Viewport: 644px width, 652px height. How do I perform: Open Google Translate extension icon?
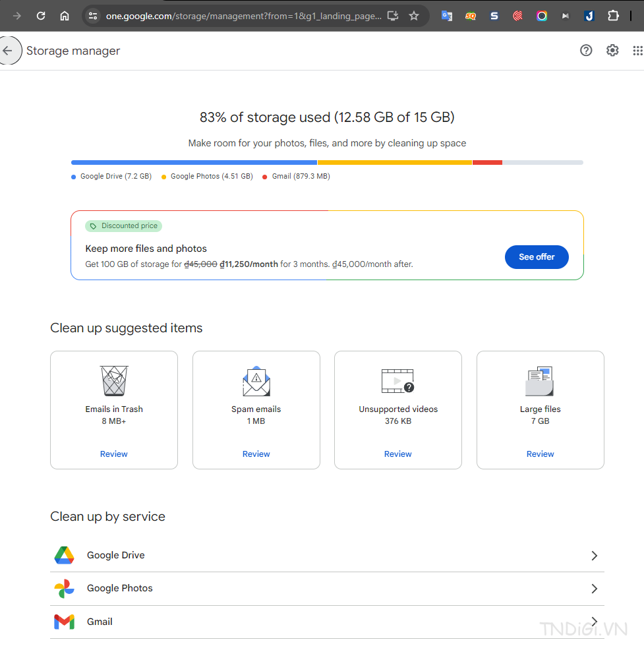447,16
